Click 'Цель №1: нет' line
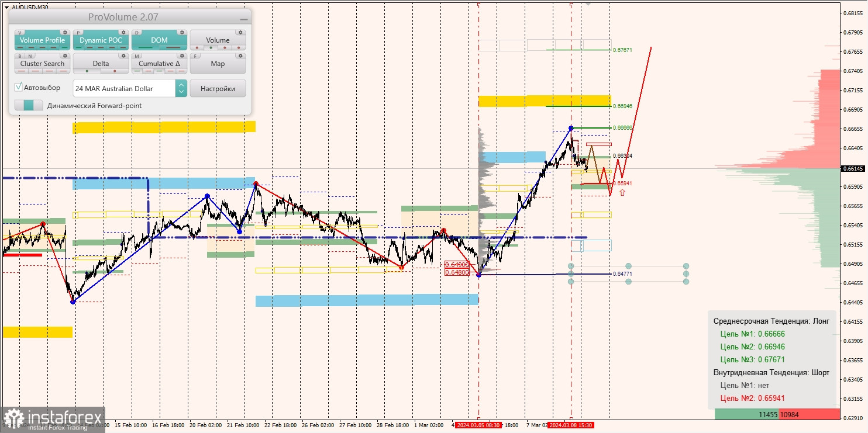868x433 pixels. pos(745,386)
